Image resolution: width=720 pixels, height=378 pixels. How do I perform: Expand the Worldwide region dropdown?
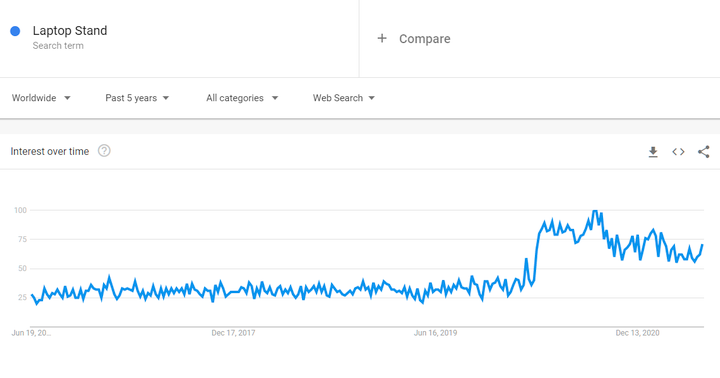[x=41, y=98]
